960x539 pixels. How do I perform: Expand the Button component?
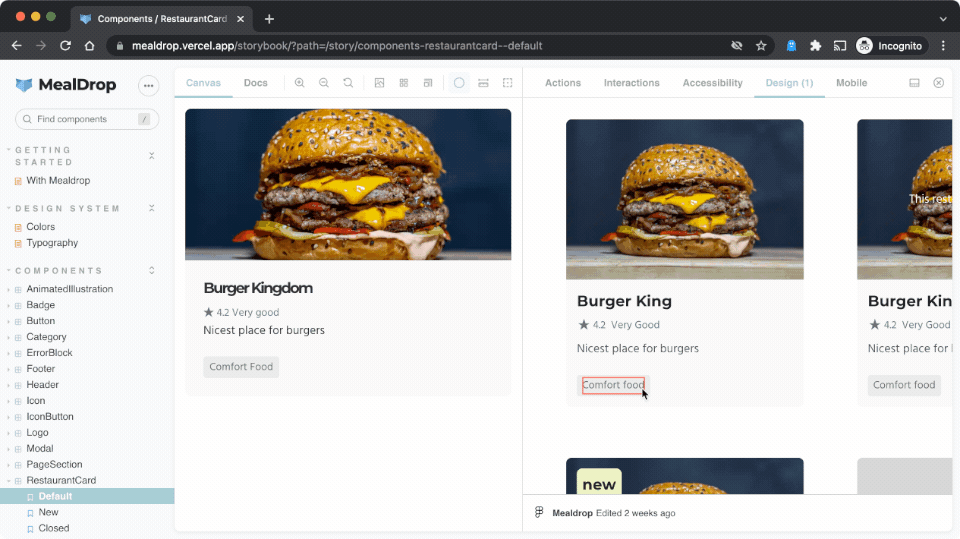click(x=40, y=321)
